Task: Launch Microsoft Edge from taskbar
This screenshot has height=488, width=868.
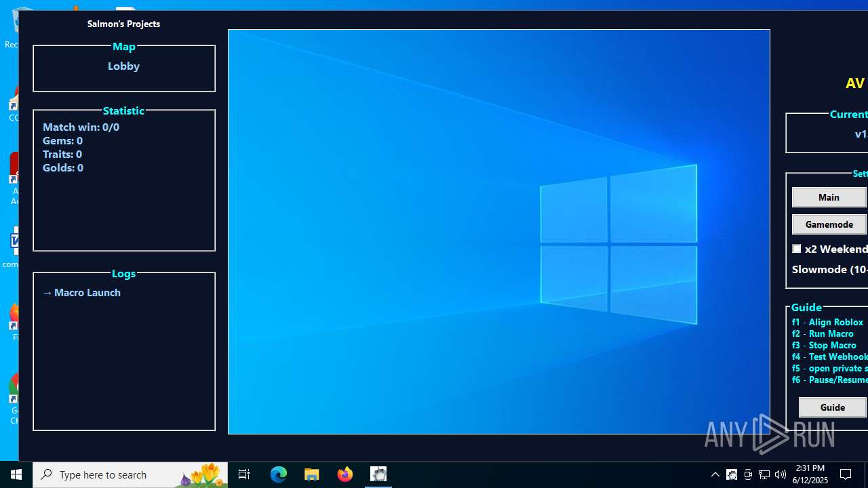Action: (279, 474)
